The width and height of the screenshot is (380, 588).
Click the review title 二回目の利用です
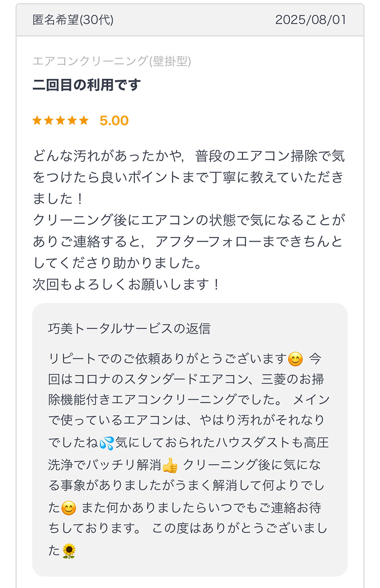(x=86, y=85)
